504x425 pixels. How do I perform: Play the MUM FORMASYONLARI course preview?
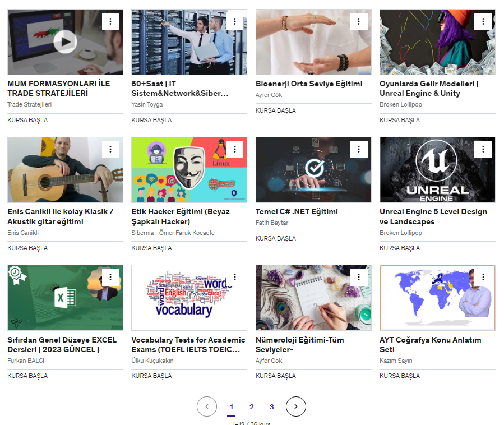coord(65,42)
